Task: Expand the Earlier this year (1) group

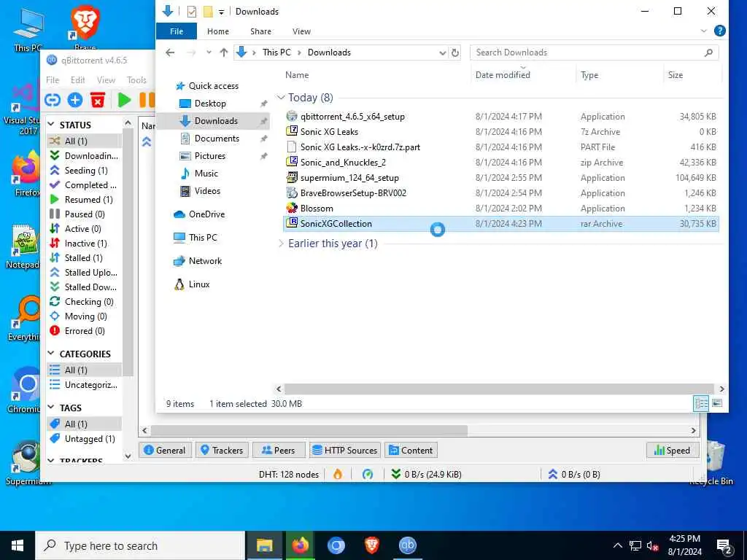Action: click(281, 244)
